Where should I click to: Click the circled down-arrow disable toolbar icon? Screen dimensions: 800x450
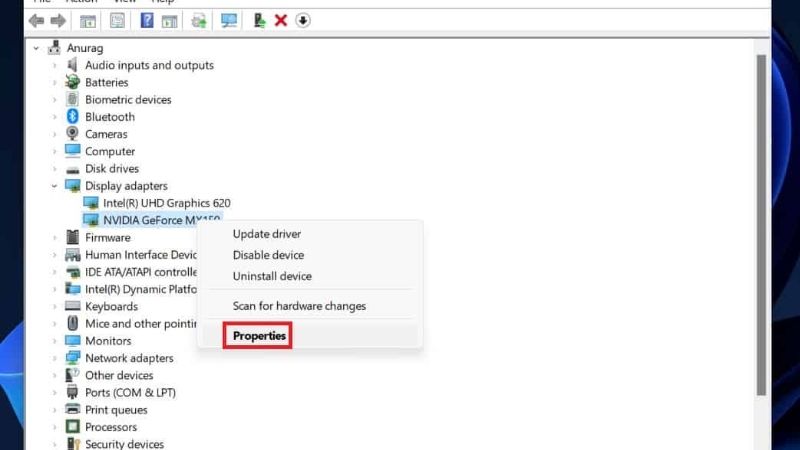(303, 20)
